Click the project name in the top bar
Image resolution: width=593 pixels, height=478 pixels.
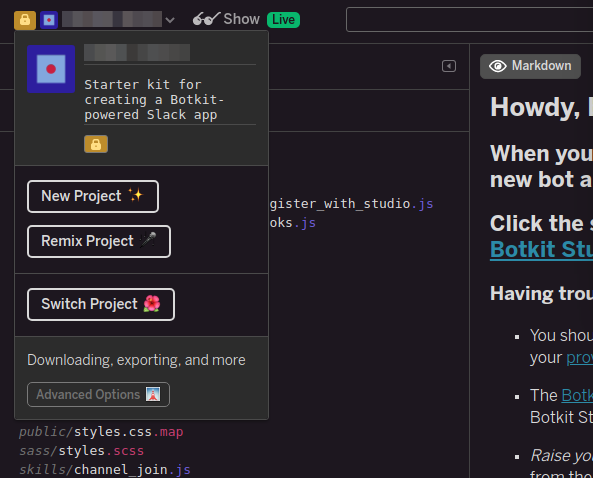coord(112,19)
